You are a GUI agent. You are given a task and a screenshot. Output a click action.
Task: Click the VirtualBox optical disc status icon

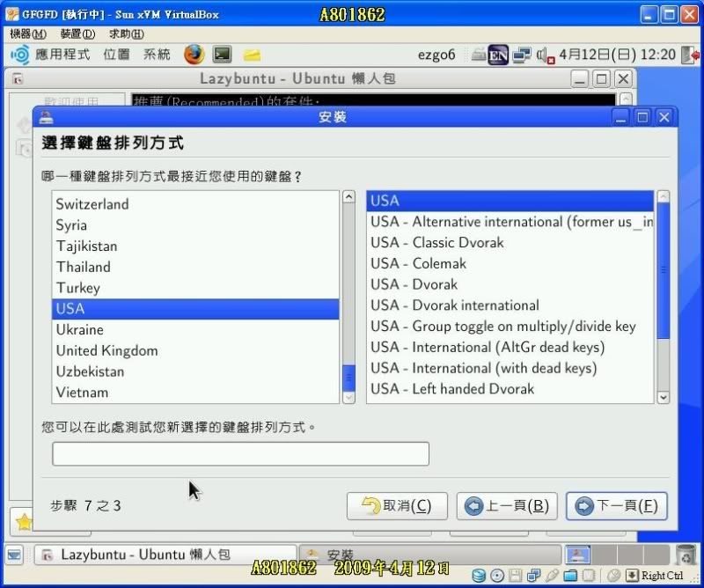tap(497, 576)
